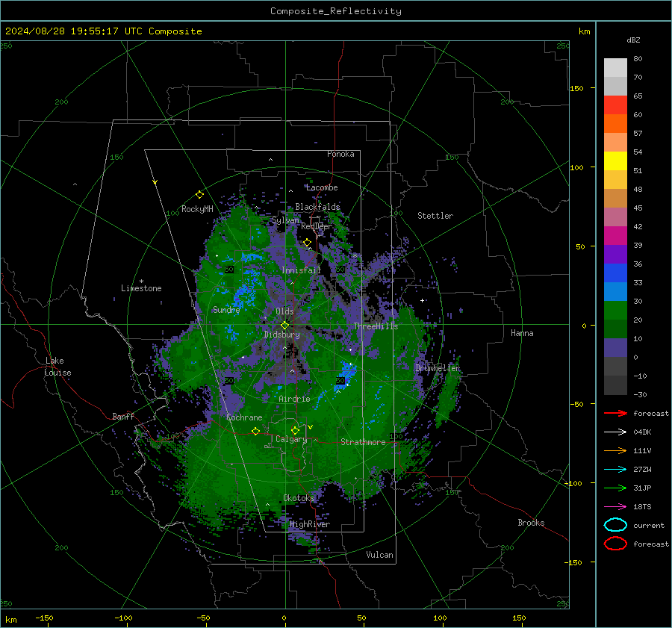
Task: Click the Drumheller city label
Action: tap(437, 368)
